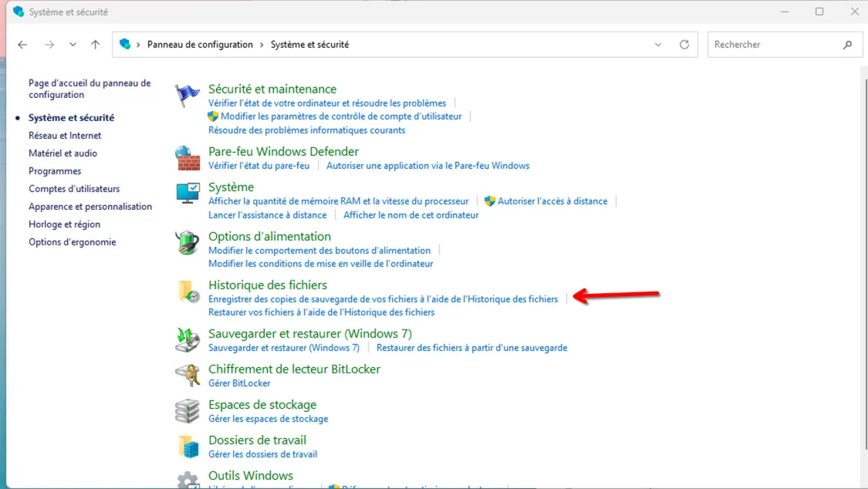Click Vérifier l'état du pare-feu
The height and width of the screenshot is (489, 868).
(x=258, y=165)
